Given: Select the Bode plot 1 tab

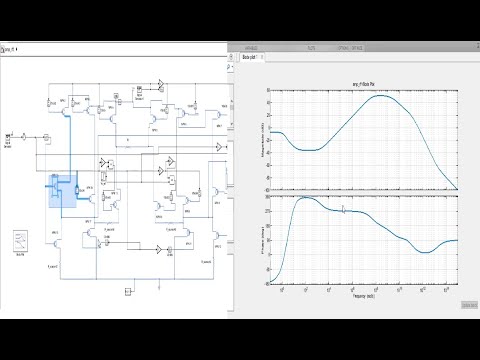Looking at the screenshot, I should click(251, 57).
